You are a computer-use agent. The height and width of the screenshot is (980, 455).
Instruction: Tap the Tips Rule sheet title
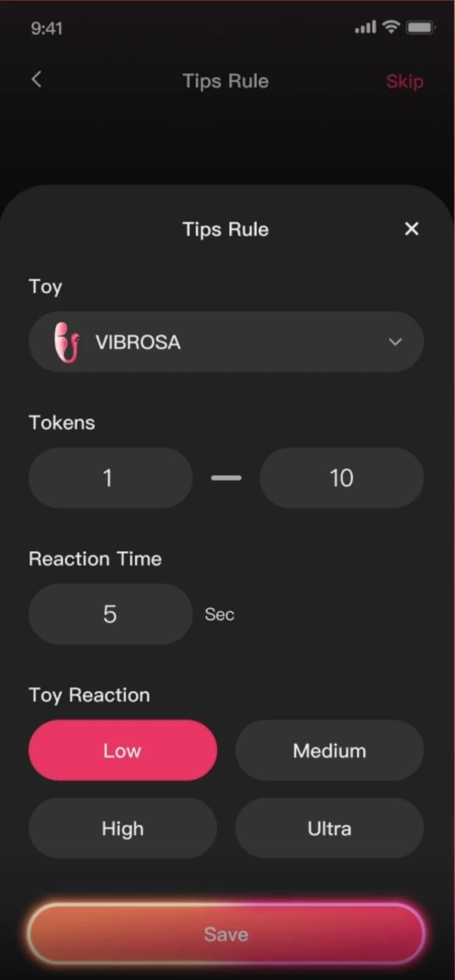226,229
